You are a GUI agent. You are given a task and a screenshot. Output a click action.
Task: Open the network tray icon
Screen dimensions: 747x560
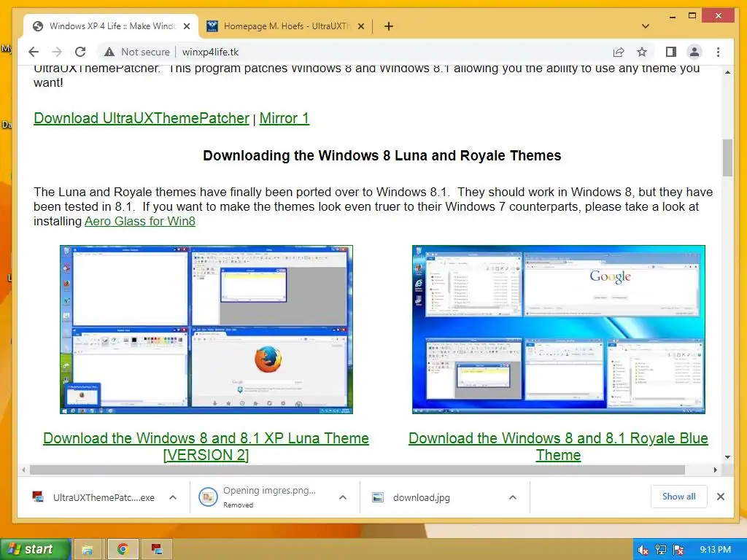(x=661, y=550)
